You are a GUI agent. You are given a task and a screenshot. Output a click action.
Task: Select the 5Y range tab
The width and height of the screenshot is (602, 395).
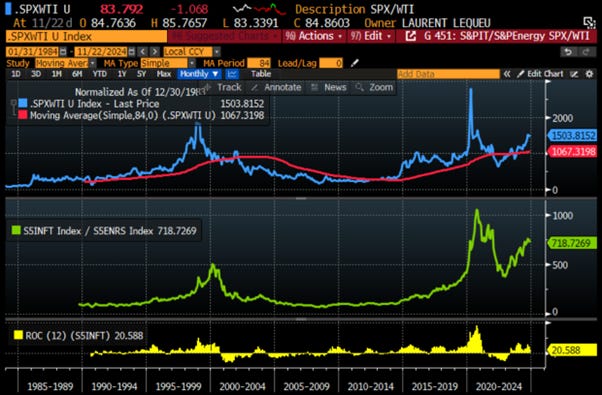point(141,74)
